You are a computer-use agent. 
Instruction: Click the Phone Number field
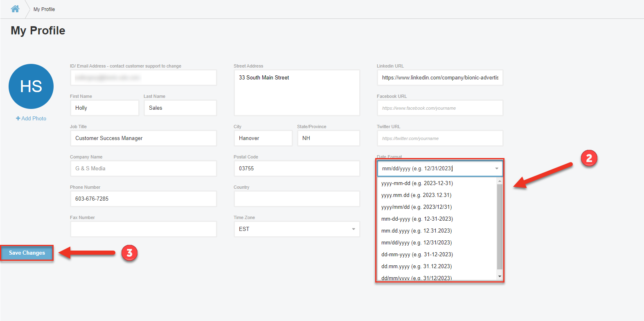click(x=143, y=199)
